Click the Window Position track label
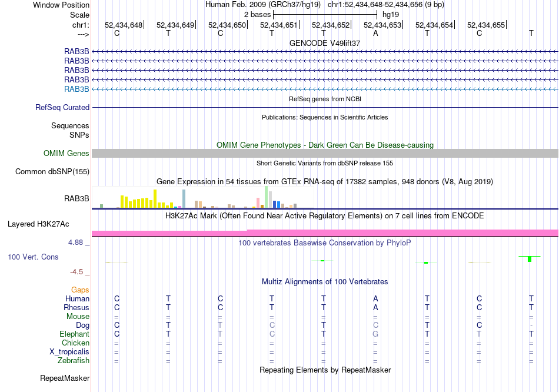Image resolution: width=559 pixels, height=392 pixels. tap(61, 5)
